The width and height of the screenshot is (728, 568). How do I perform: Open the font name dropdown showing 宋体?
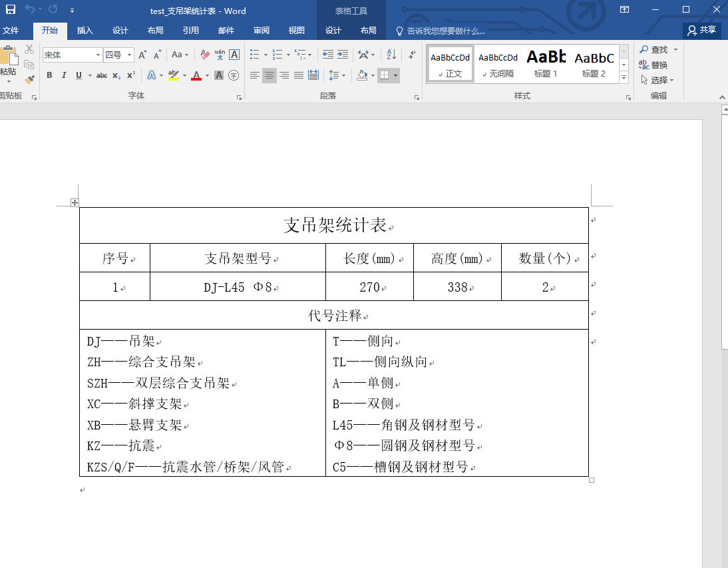coord(98,55)
